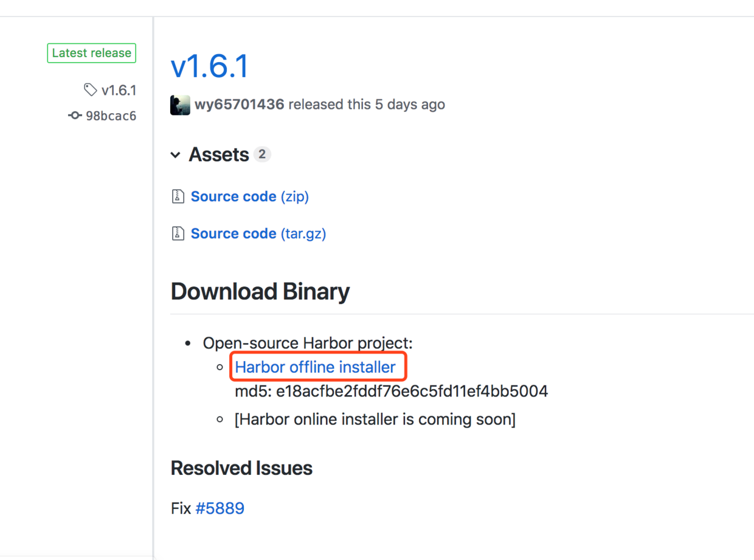Click the v1.6.1 tag icon in sidebar
Screen dimensions: 754x560
pos(90,90)
